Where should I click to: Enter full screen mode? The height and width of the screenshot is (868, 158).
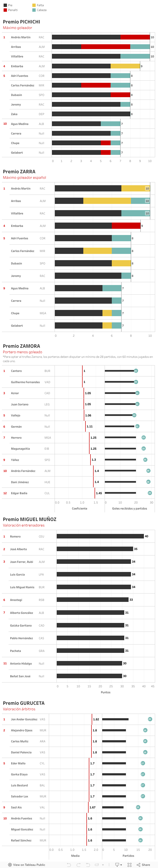pyautogui.click(x=129, y=865)
